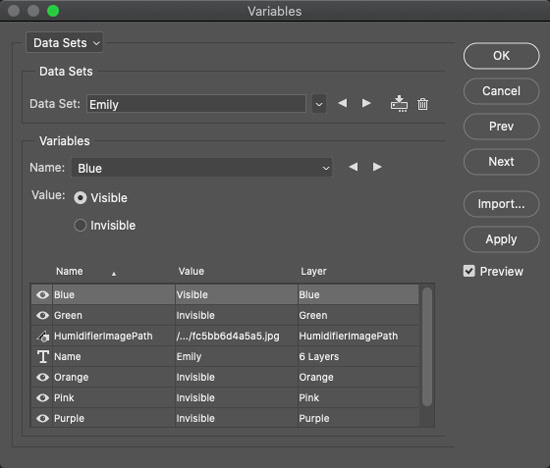This screenshot has height=468, width=550.
Task: Open the variable Name dropdown showing Blue
Action: click(x=202, y=168)
